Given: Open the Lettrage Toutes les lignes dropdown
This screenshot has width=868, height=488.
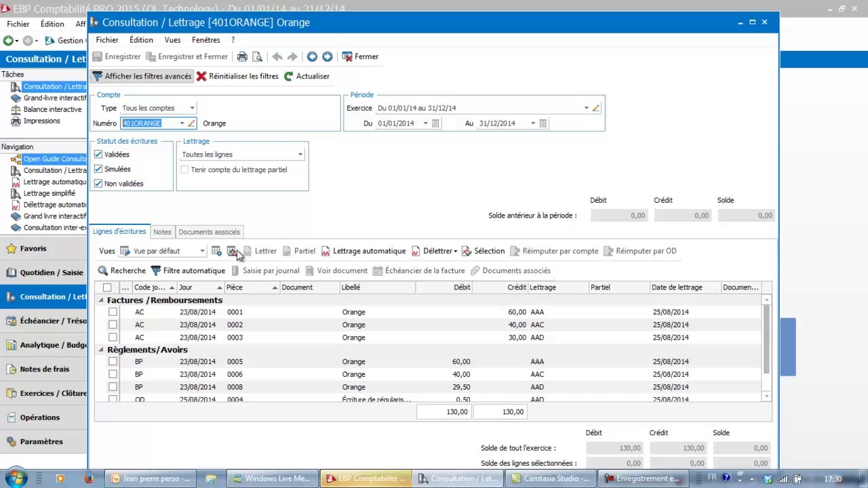Looking at the screenshot, I should [x=300, y=155].
